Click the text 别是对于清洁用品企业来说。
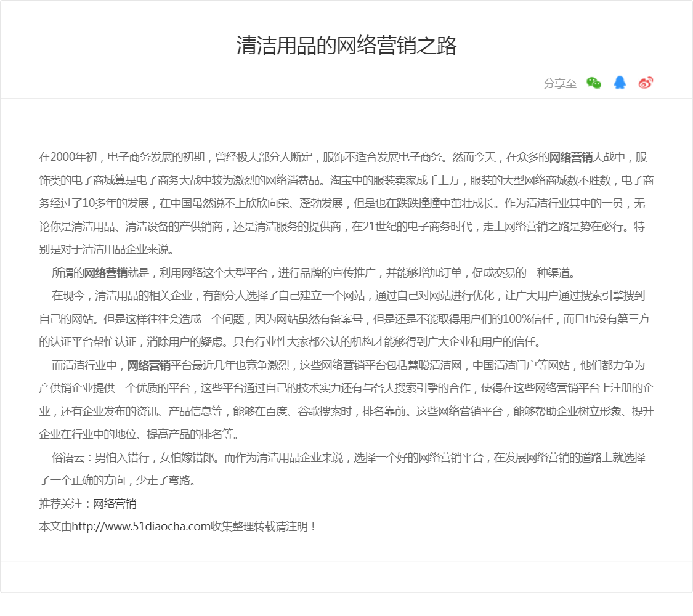This screenshot has height=616, width=693. click(x=107, y=249)
